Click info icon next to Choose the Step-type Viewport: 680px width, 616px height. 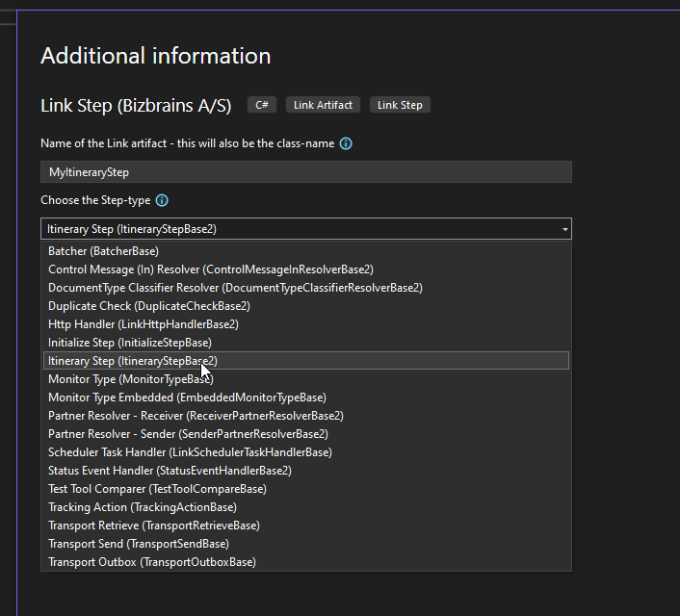pos(162,200)
